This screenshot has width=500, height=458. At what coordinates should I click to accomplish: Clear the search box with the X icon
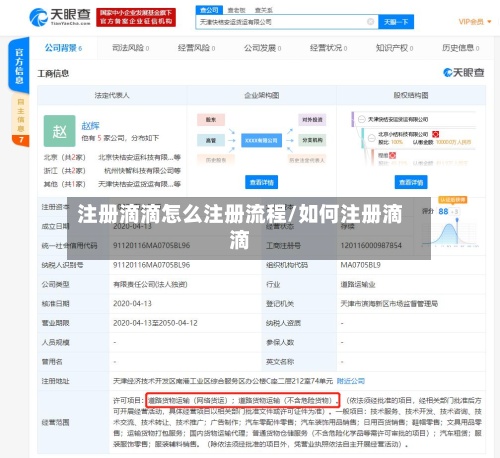tap(370, 22)
